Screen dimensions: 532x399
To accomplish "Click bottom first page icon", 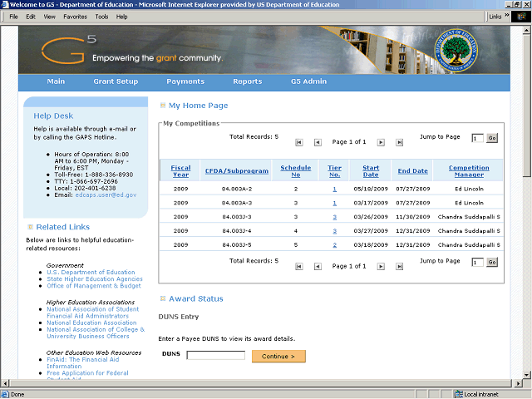I will [299, 267].
